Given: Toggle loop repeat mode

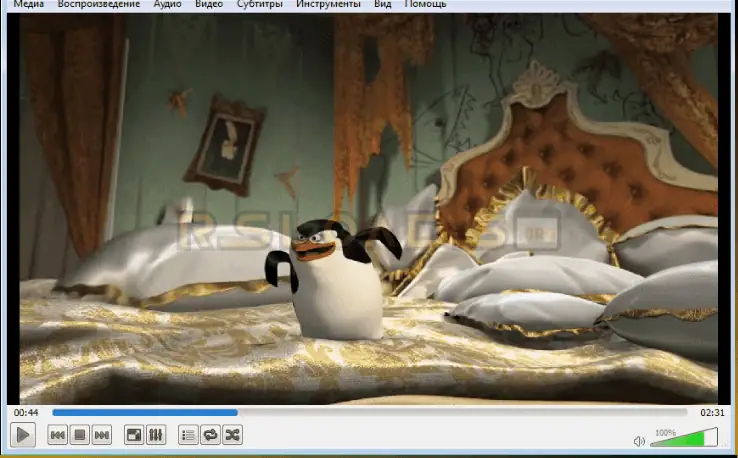Looking at the screenshot, I should [210, 435].
